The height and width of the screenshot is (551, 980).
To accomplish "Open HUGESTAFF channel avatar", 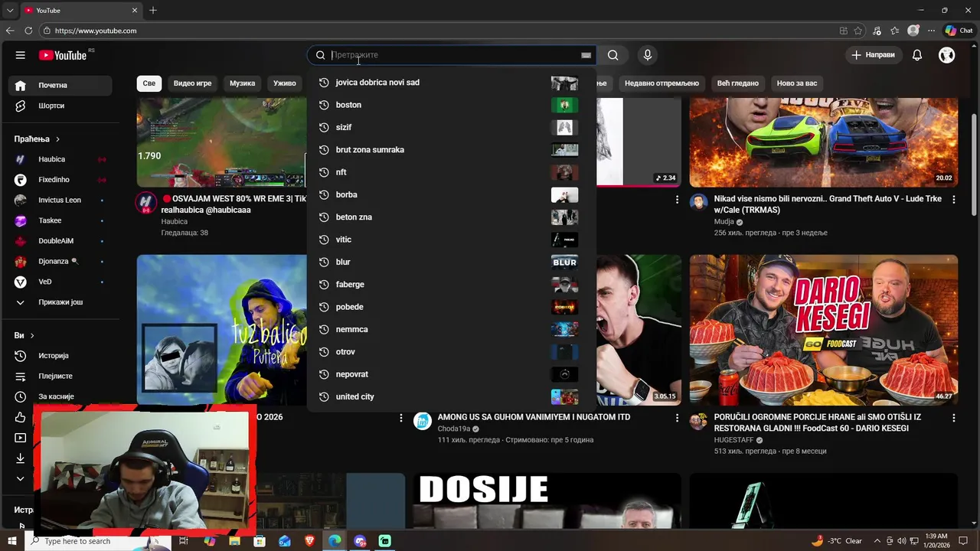I will [x=698, y=421].
